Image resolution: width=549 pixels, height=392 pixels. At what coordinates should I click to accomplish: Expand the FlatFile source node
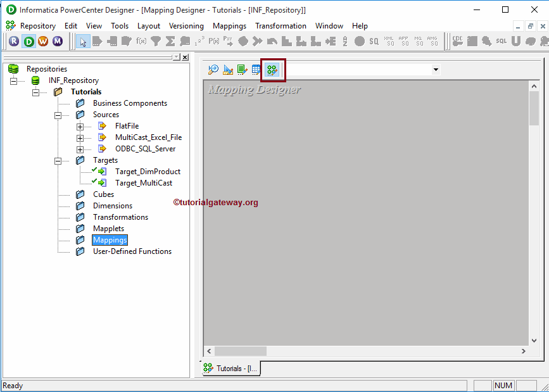(79, 125)
